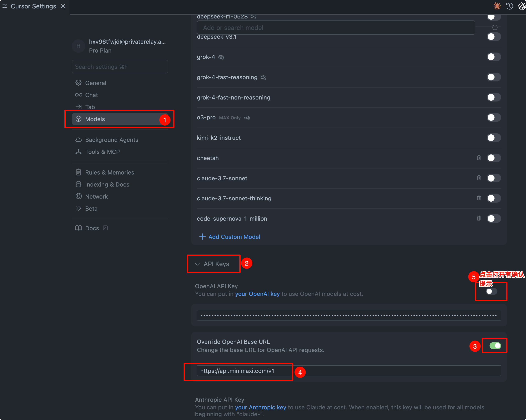The width and height of the screenshot is (526, 420).
Task: Enable the grok-4 model toggle
Action: click(494, 57)
